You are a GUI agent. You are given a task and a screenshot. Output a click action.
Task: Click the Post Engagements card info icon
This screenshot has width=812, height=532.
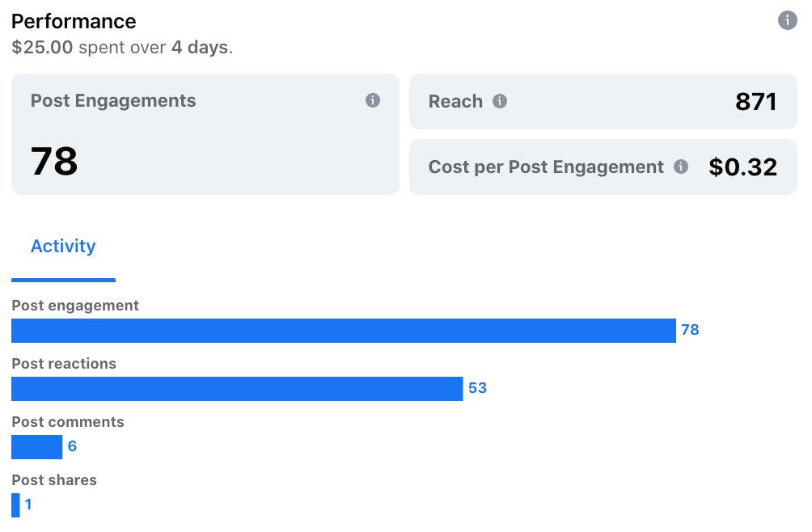point(373,100)
